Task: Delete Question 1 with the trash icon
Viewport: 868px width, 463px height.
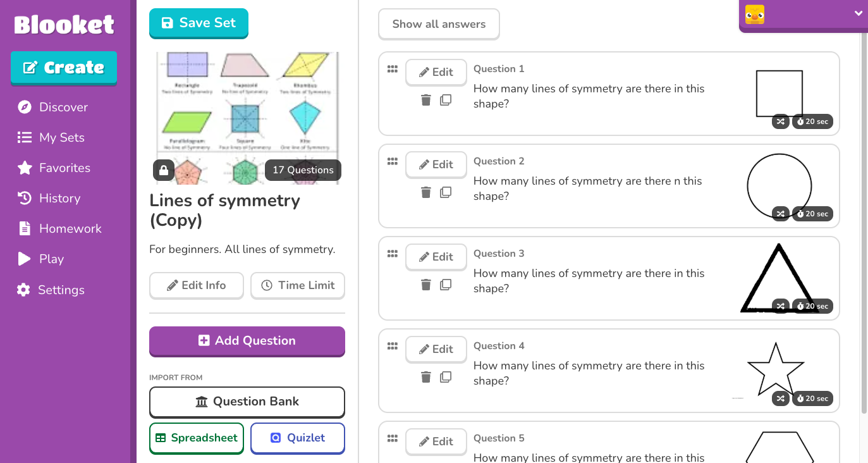Action: 426,100
